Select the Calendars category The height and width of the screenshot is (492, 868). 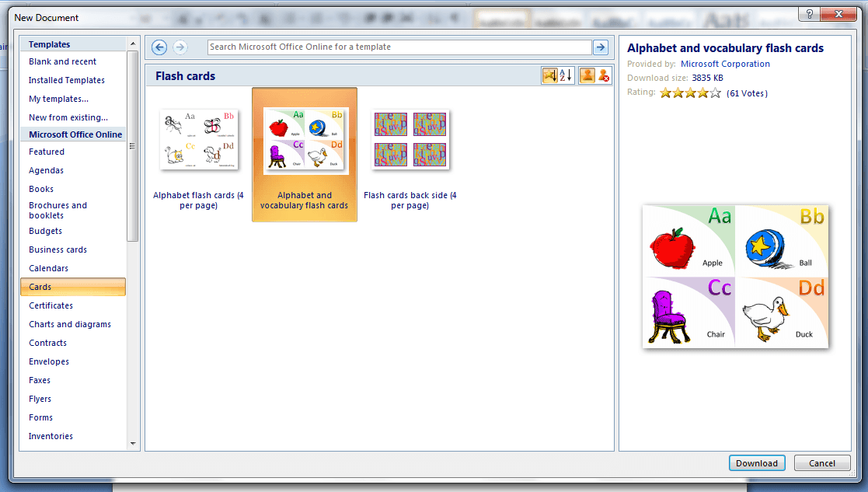click(x=48, y=268)
